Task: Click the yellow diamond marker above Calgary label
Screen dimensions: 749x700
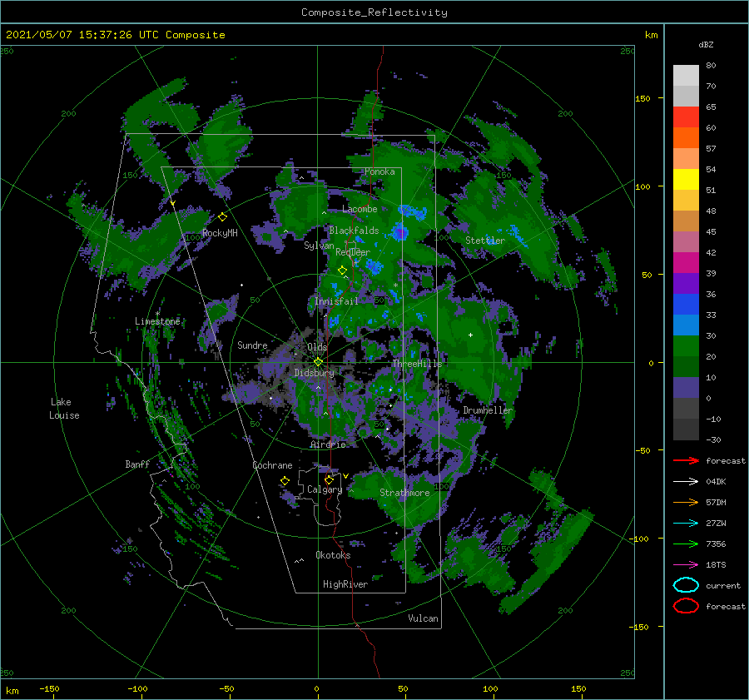Action: [329, 479]
